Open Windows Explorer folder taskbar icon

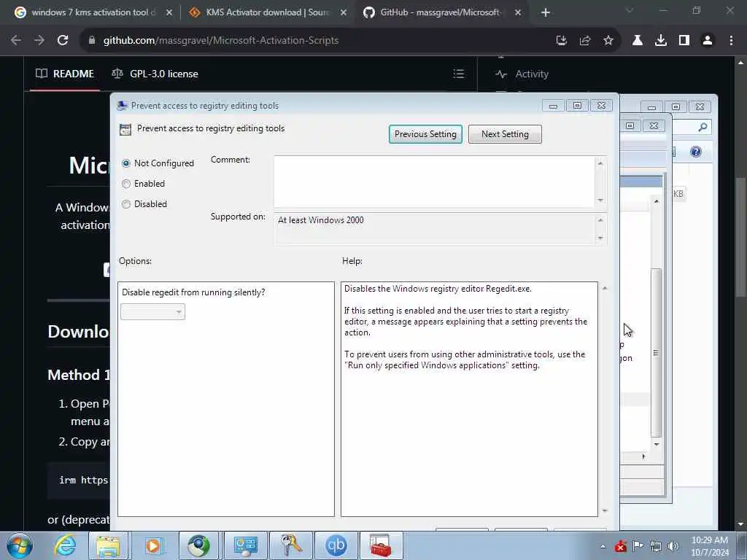[x=109, y=545]
